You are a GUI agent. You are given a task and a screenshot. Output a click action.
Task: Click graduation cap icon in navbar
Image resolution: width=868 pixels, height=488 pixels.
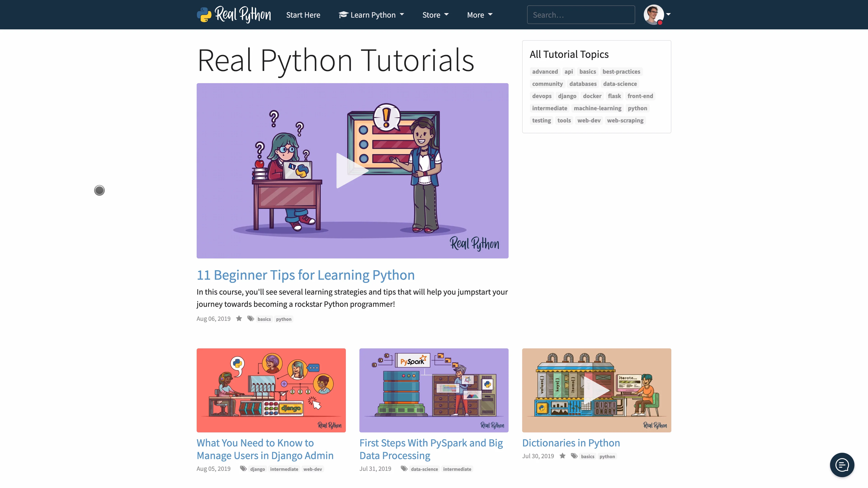point(343,15)
